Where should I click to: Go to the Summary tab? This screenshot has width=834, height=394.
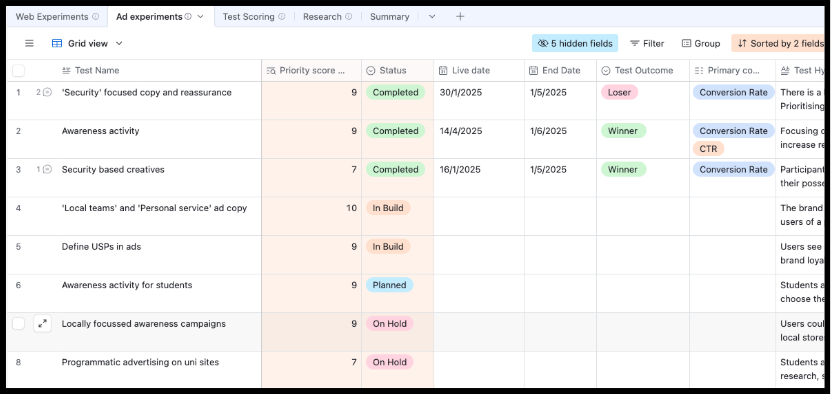pyautogui.click(x=389, y=16)
